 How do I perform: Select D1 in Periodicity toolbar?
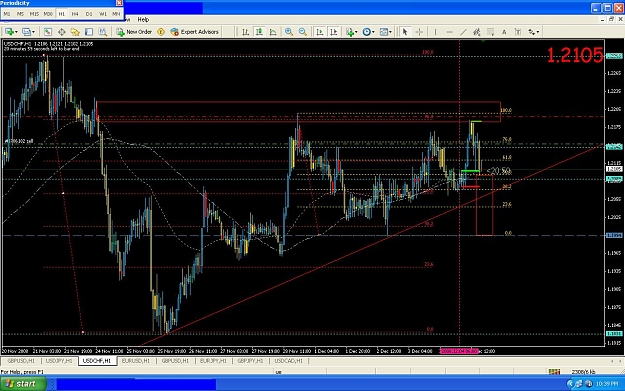[x=89, y=14]
